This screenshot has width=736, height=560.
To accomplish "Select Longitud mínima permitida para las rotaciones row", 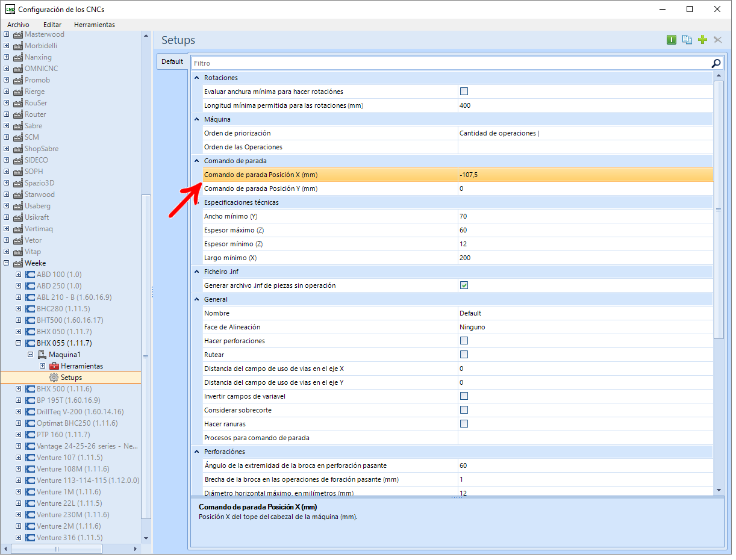I will [x=458, y=105].
